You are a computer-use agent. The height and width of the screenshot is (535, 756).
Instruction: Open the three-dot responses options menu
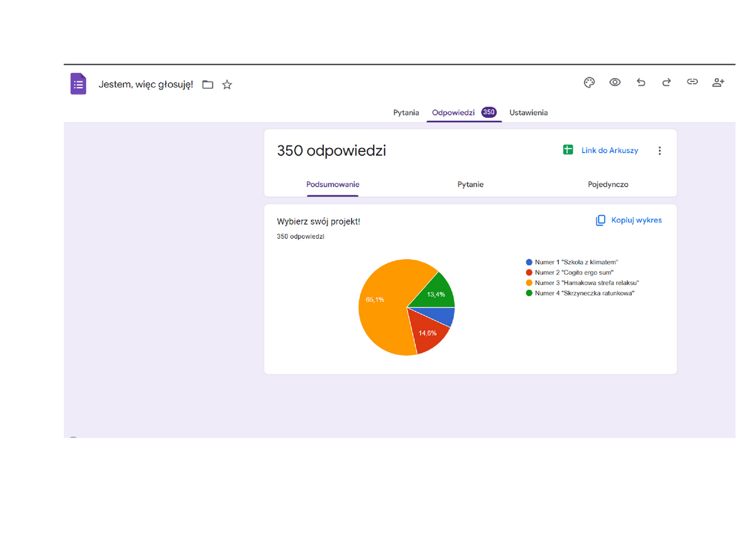pos(660,151)
